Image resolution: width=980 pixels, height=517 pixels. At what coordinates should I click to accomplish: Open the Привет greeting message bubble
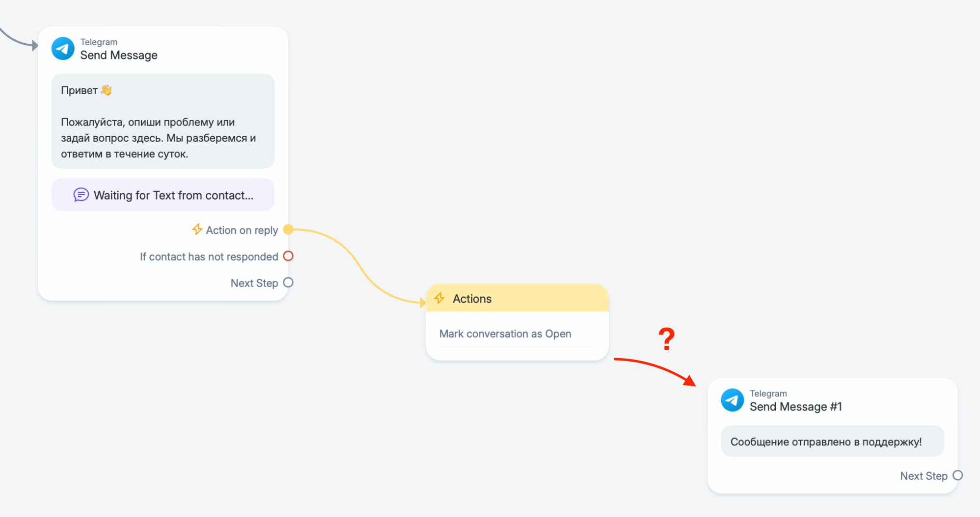click(163, 121)
